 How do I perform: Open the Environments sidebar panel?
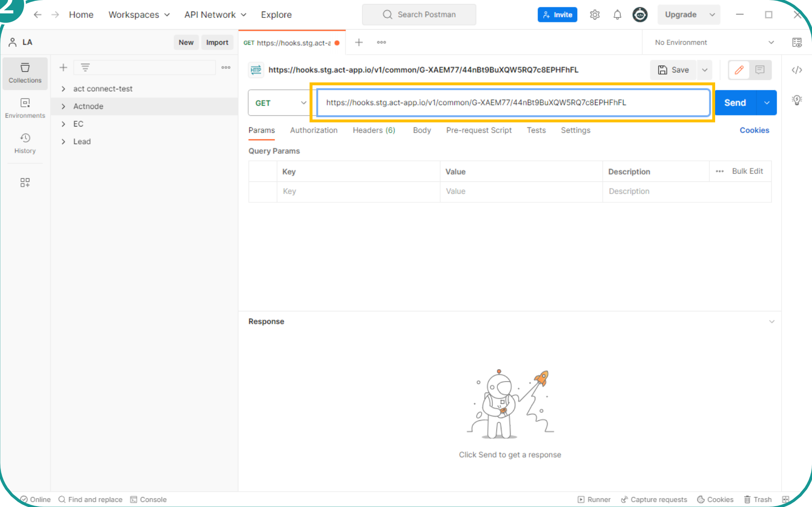25,109
